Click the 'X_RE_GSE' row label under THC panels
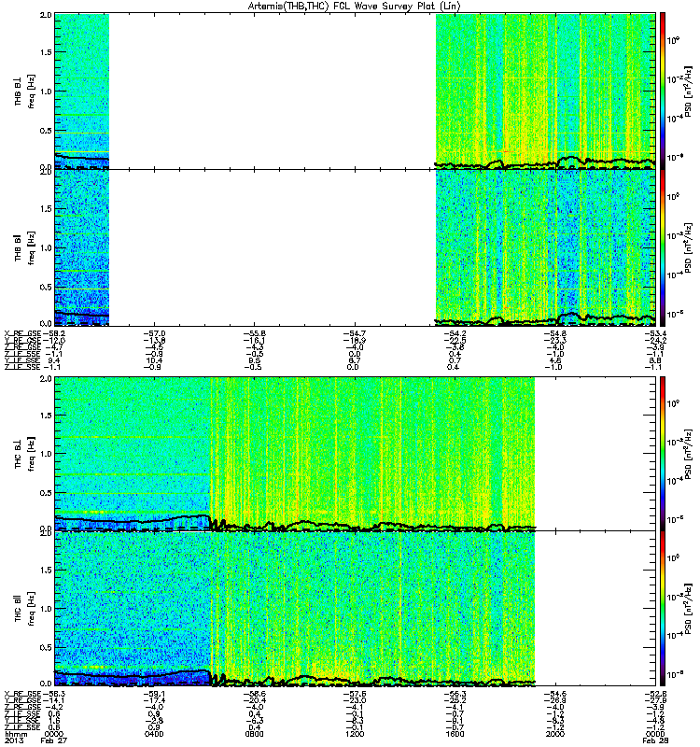The image size is (700, 747). coord(22,694)
